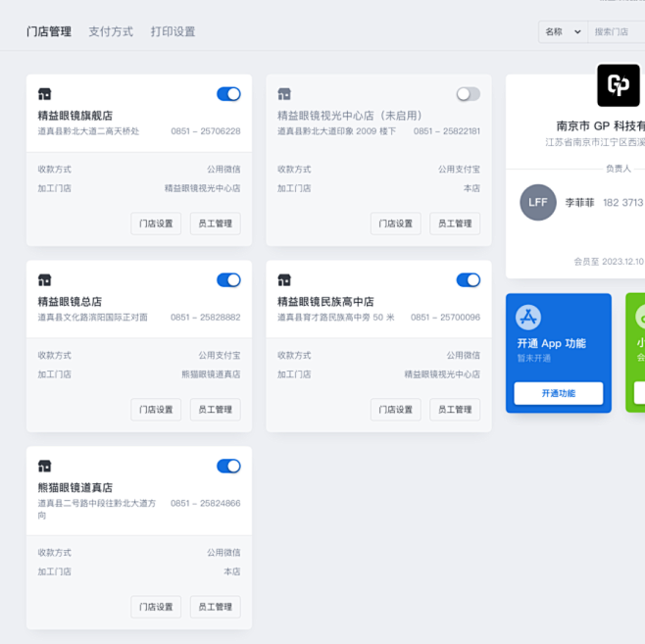Turn off the 熊猫眼镜道真店 toggle
The image size is (645, 644).
coord(228,467)
